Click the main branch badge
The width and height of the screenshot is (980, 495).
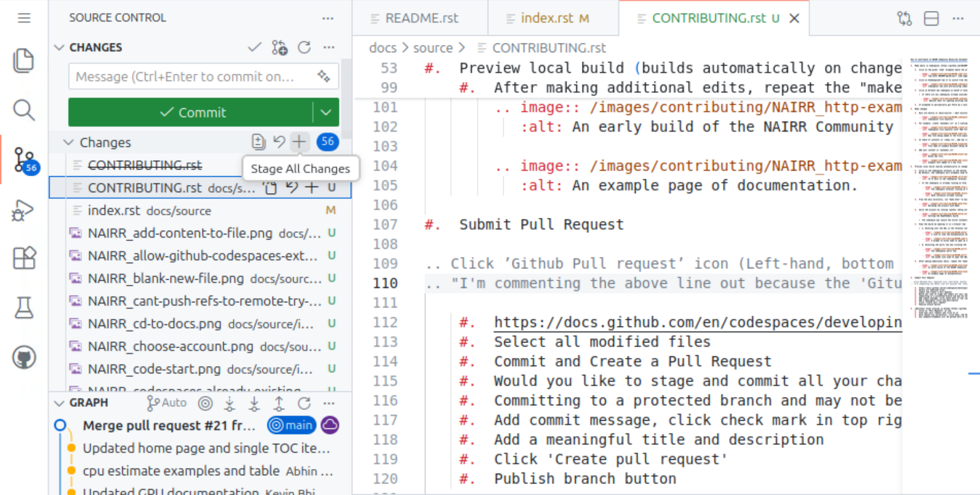(291, 425)
